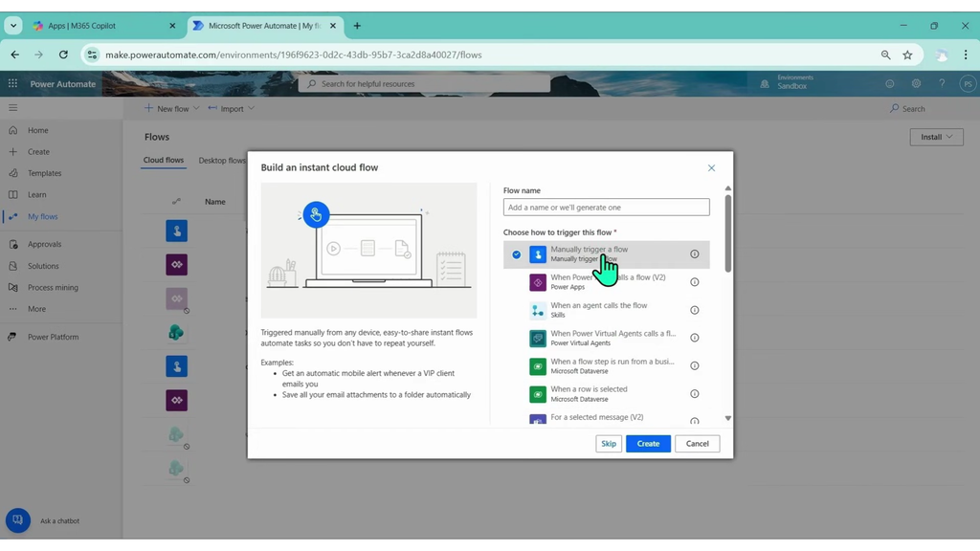This screenshot has width=980, height=551.
Task: Collapse the left navigation hamburger menu
Action: [13, 108]
